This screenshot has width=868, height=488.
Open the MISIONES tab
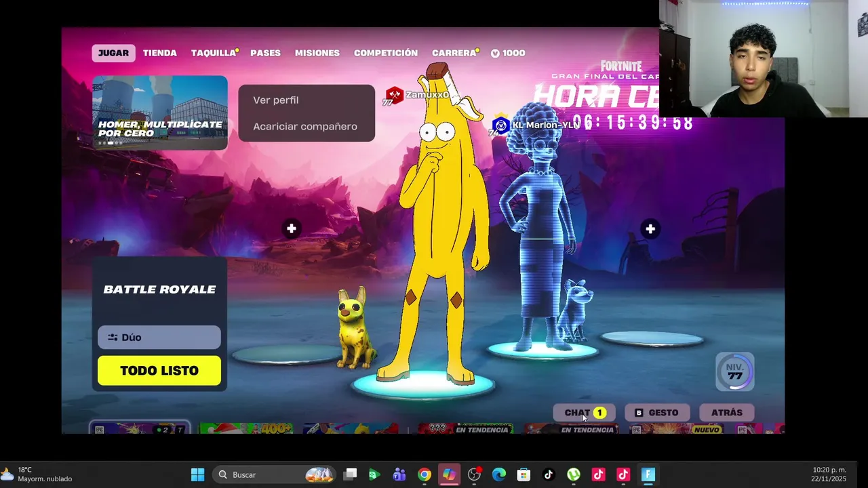[317, 53]
